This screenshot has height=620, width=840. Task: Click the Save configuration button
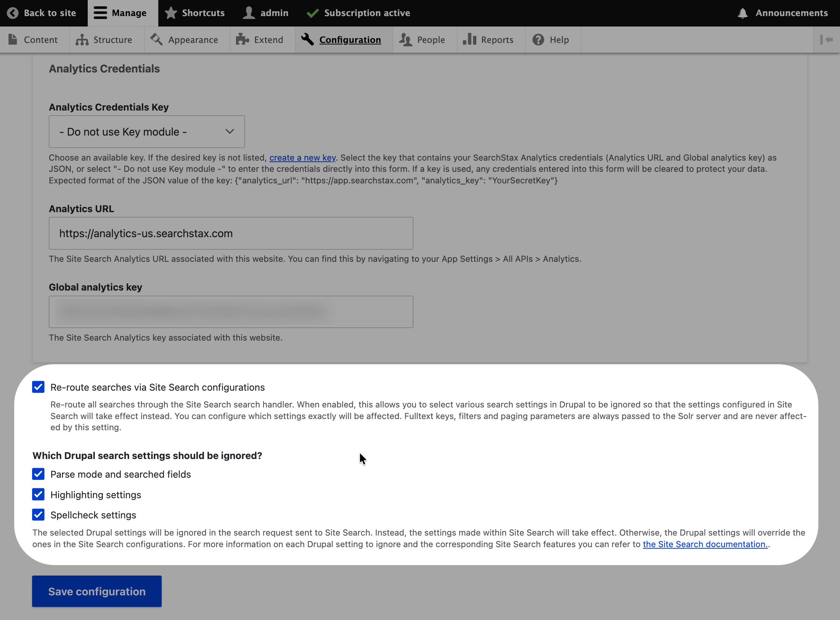tap(97, 591)
